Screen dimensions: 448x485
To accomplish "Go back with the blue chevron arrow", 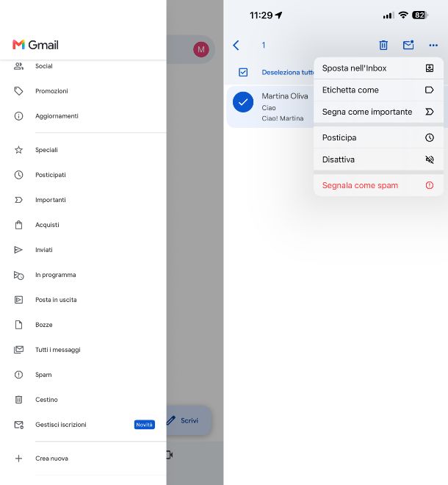I will click(236, 46).
